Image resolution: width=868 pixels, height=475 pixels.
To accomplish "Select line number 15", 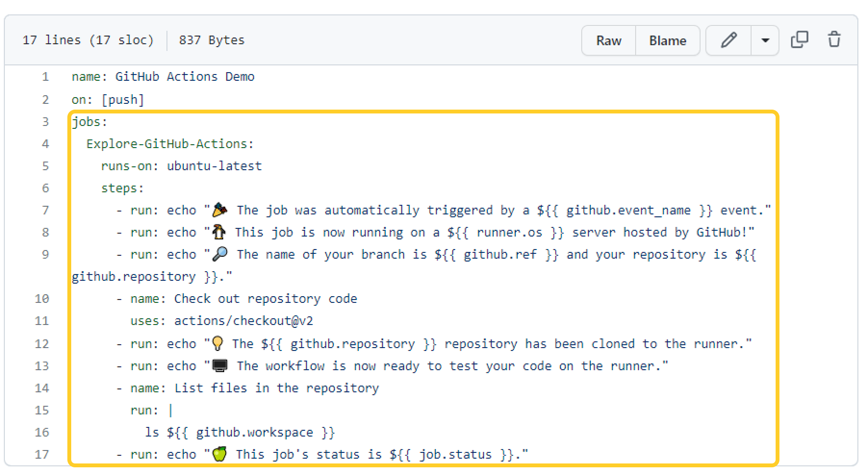I will [x=42, y=410].
